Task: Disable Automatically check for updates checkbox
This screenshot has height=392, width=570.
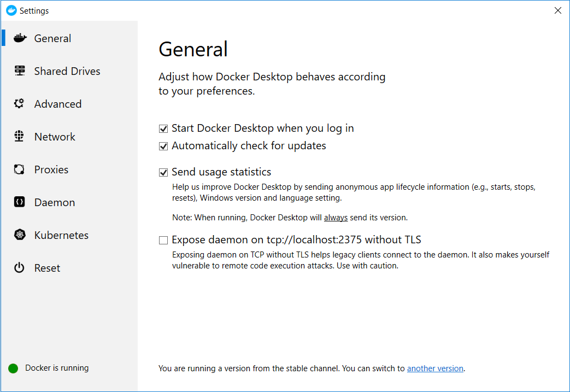Action: click(163, 147)
